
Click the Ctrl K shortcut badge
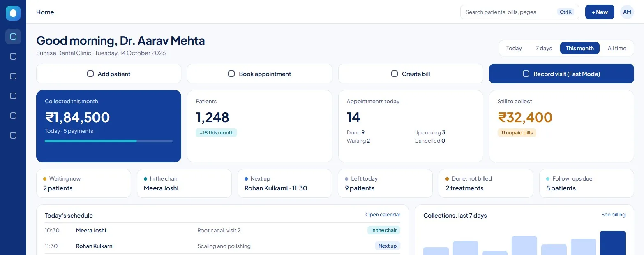[566, 12]
